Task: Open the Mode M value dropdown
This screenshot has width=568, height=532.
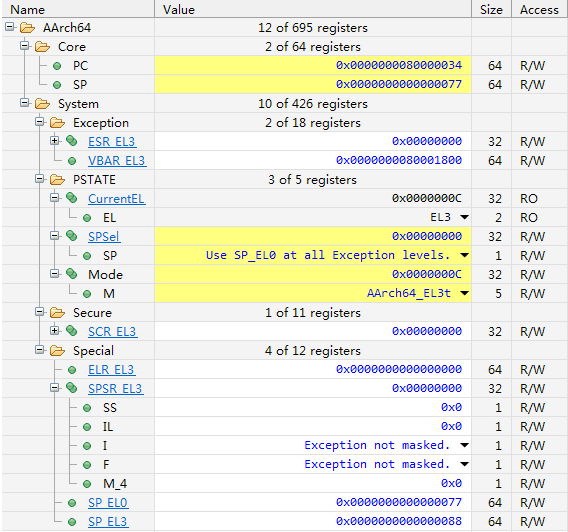Action: point(464,293)
